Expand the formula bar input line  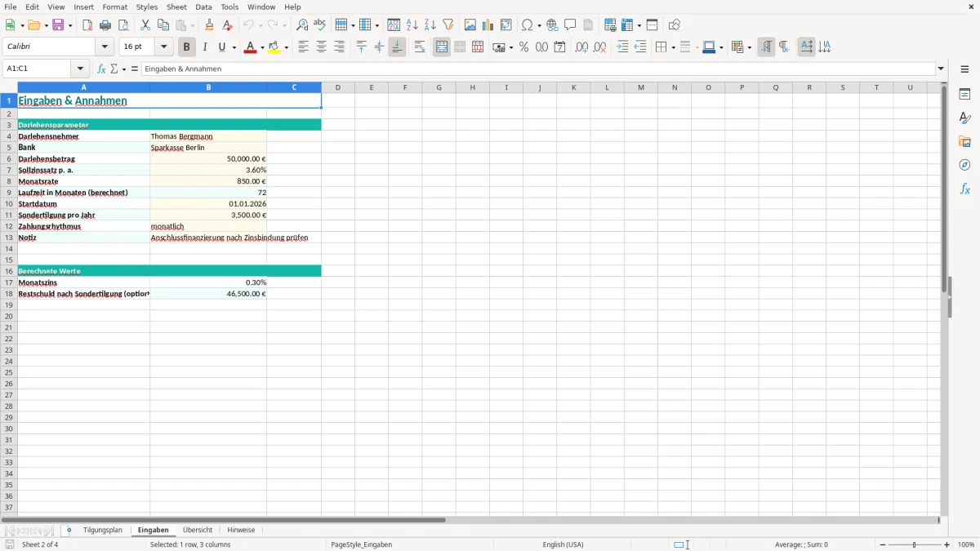[941, 69]
